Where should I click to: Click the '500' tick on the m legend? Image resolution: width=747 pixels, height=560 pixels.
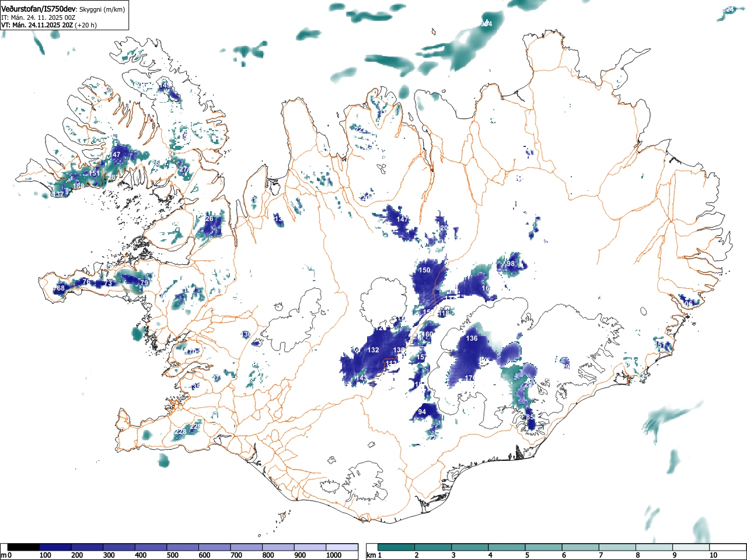(x=172, y=555)
